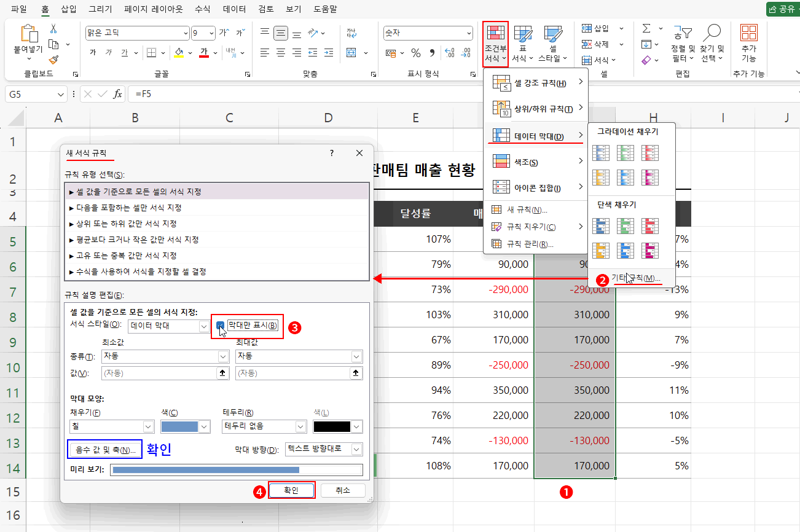The height and width of the screenshot is (532, 800).
Task: Open the 셀 강조 규칙 submenu
Action: tap(536, 83)
